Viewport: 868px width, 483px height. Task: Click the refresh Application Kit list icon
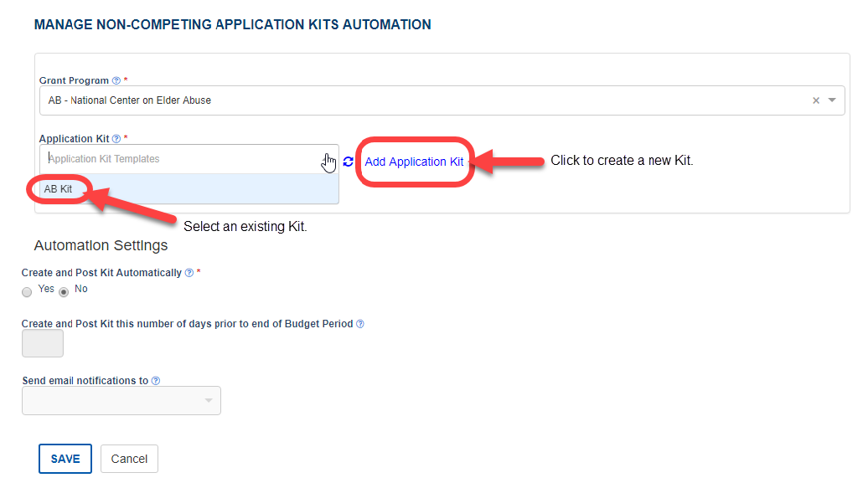tap(349, 162)
